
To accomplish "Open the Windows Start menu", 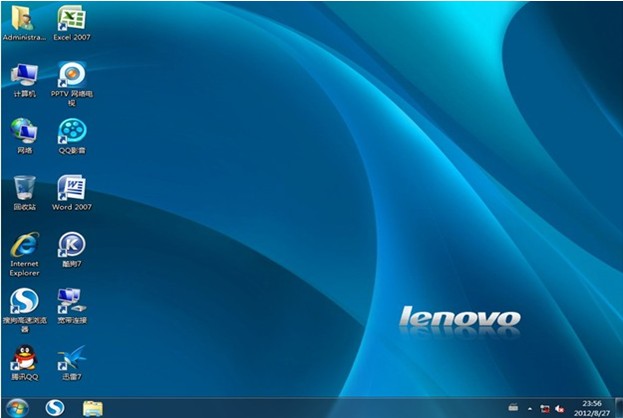I will 17,407.
